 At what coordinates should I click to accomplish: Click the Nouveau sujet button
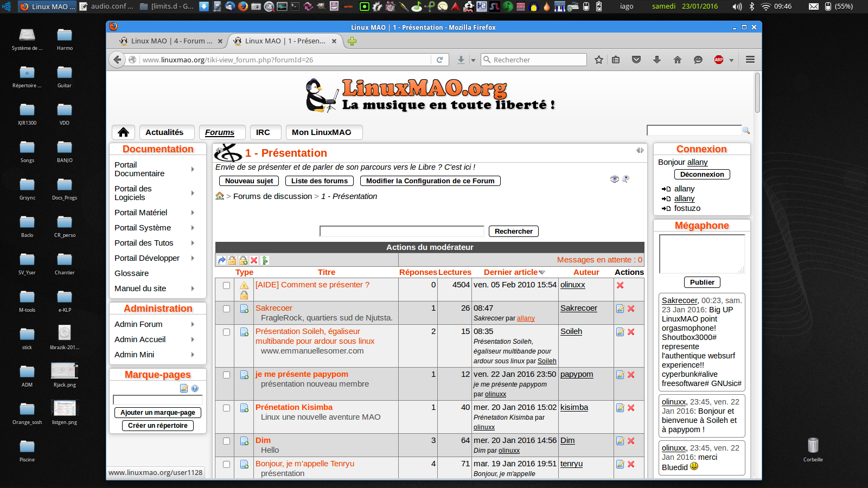point(249,181)
